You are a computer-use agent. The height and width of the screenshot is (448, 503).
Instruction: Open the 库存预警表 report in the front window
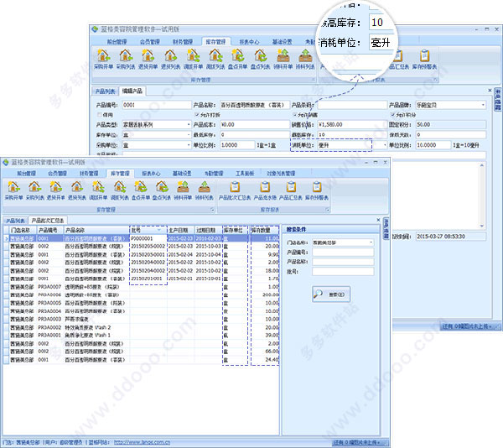tap(317, 190)
